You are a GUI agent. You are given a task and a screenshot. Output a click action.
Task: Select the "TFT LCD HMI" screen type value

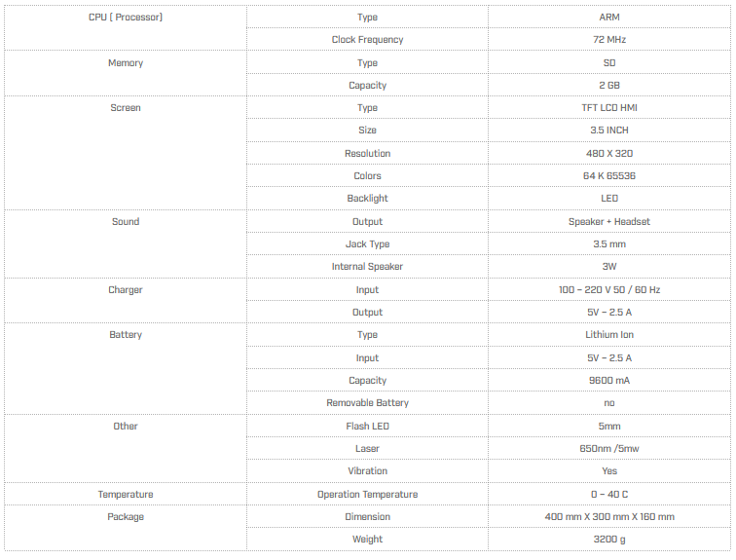pos(609,108)
